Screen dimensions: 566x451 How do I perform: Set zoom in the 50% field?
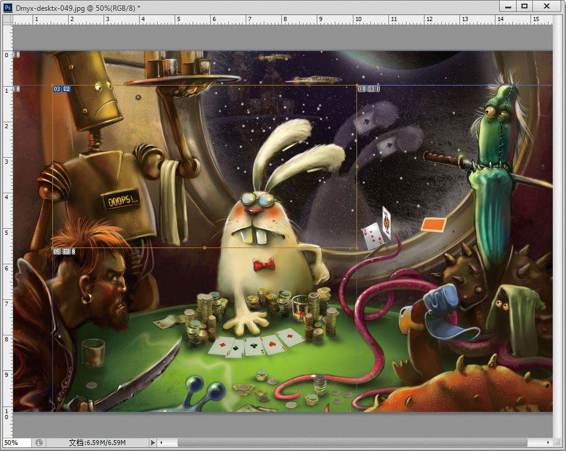(x=16, y=442)
